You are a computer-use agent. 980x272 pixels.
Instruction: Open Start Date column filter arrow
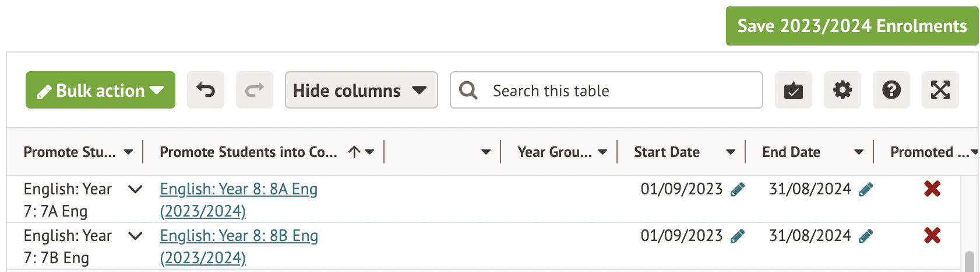(x=730, y=152)
